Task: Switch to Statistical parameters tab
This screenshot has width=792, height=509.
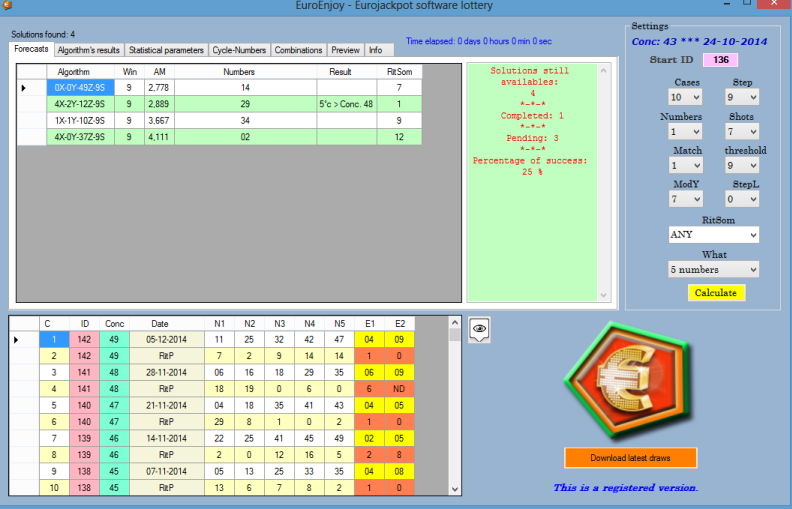Action: click(166, 50)
